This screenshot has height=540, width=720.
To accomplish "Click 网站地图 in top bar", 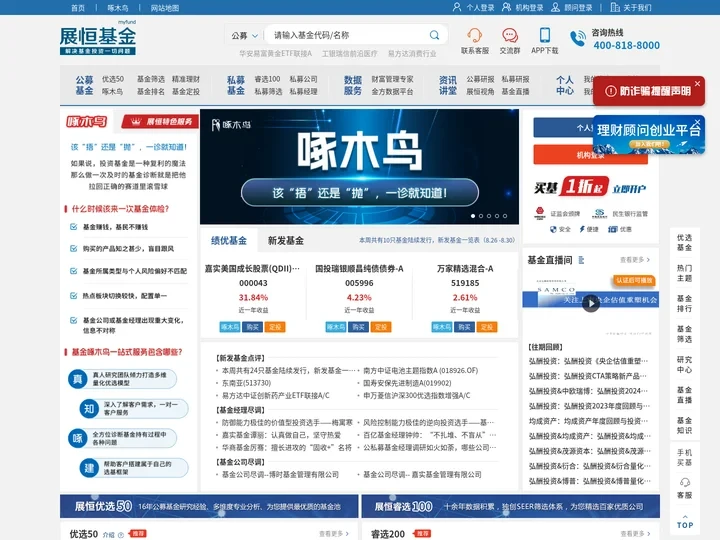I will [165, 8].
